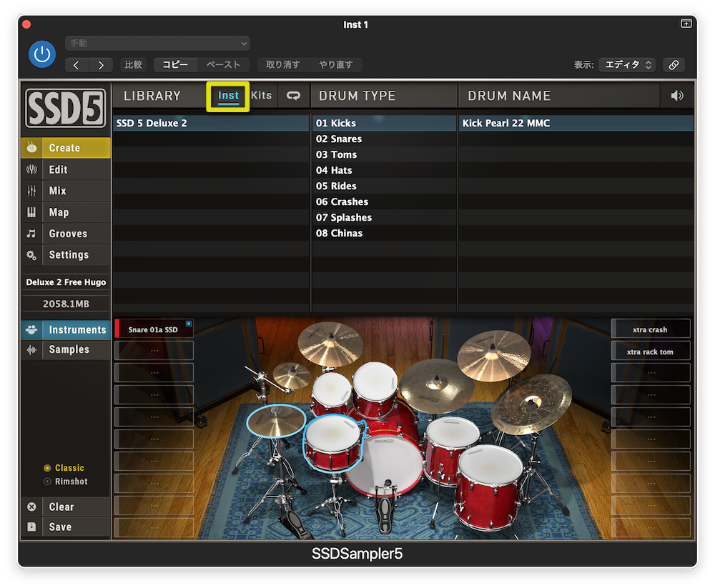Go to previous preset with left arrow

pos(77,65)
